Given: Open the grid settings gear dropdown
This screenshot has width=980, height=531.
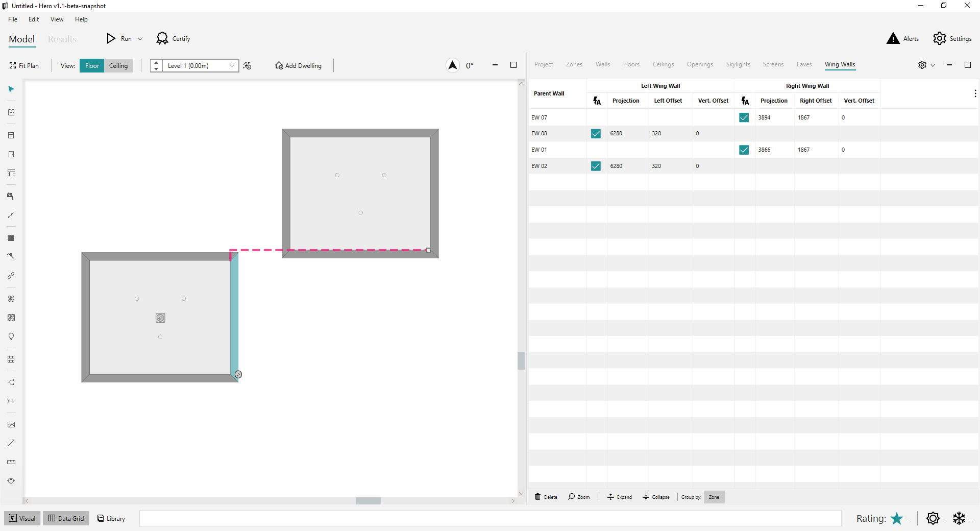Looking at the screenshot, I should coord(926,65).
